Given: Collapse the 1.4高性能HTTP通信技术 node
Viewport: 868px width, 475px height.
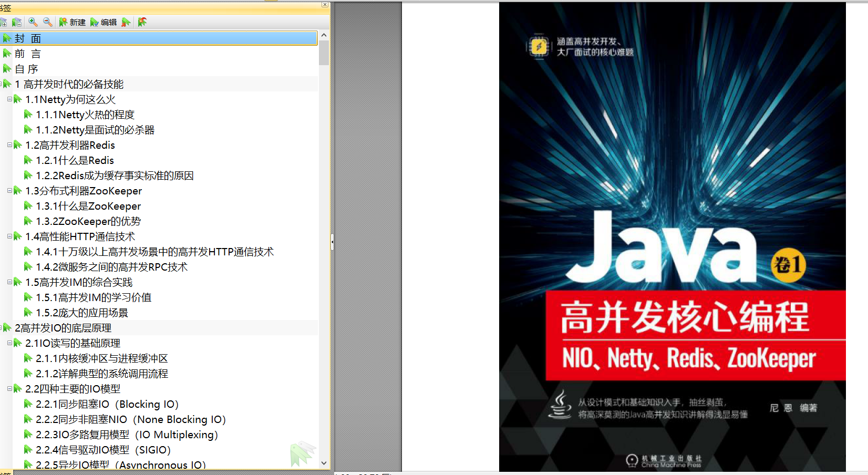Looking at the screenshot, I should click(x=9, y=236).
